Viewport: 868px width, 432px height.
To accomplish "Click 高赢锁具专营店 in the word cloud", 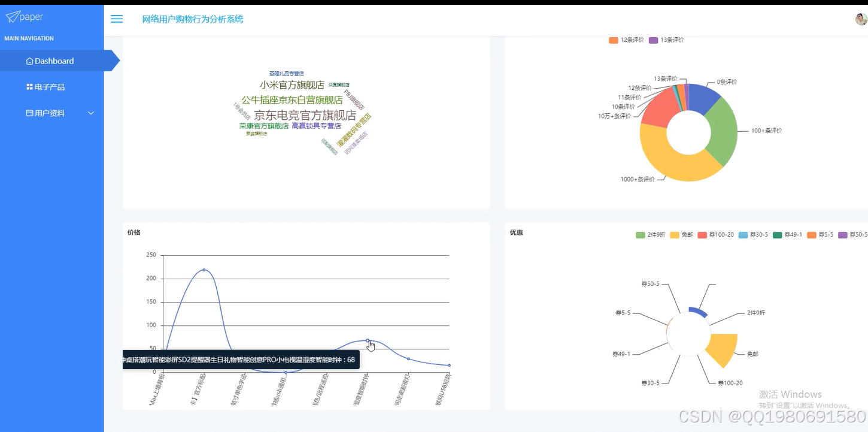I will pyautogui.click(x=317, y=126).
